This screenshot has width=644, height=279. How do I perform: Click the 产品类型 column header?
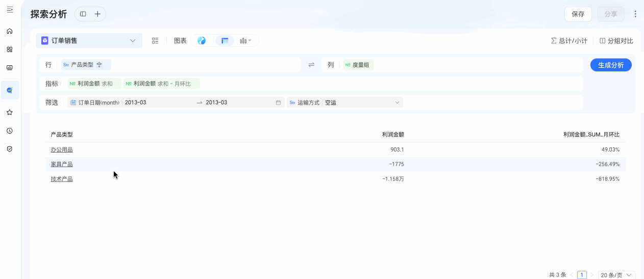(x=62, y=135)
